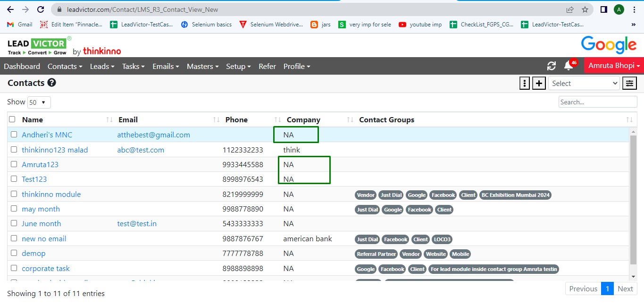Expand the Leads dropdown menu
The height and width of the screenshot is (305, 644).
(102, 66)
